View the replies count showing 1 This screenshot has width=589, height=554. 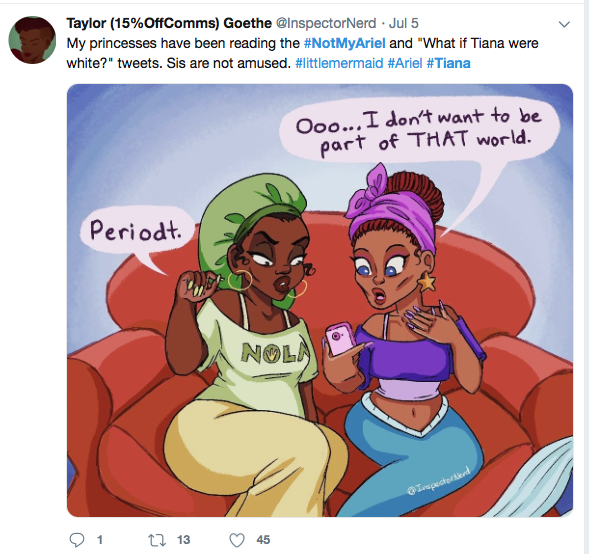tap(100, 540)
